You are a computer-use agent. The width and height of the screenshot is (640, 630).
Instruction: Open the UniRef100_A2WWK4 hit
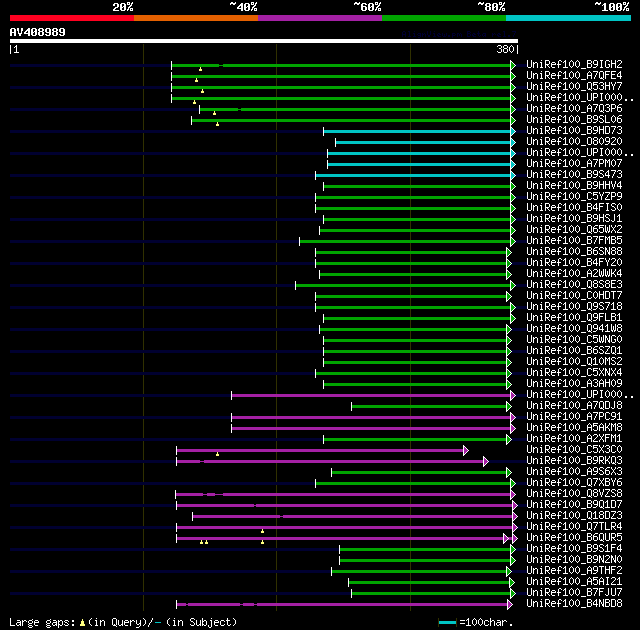point(574,274)
